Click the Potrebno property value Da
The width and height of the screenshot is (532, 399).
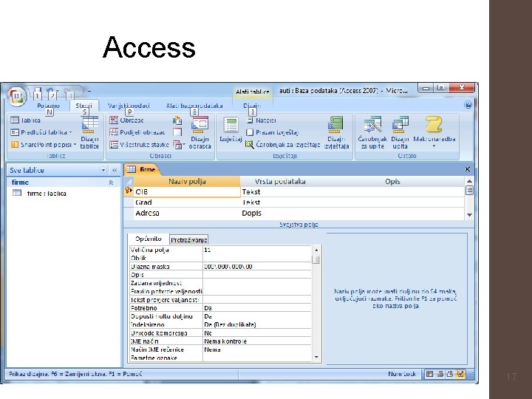[257, 308]
